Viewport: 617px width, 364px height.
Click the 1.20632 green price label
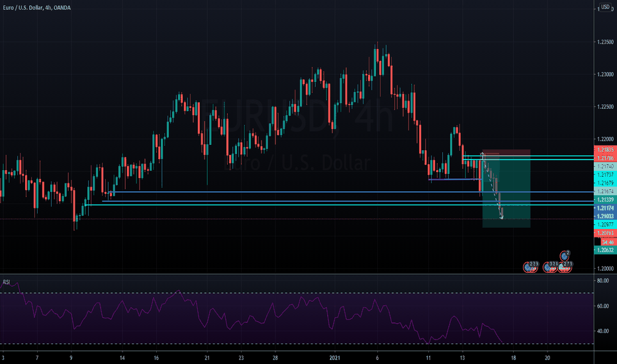(x=605, y=250)
